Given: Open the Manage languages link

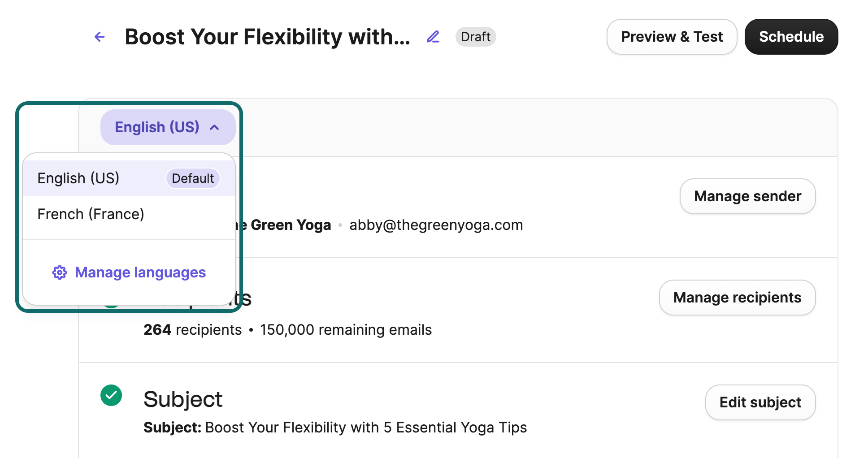Looking at the screenshot, I should pos(140,272).
